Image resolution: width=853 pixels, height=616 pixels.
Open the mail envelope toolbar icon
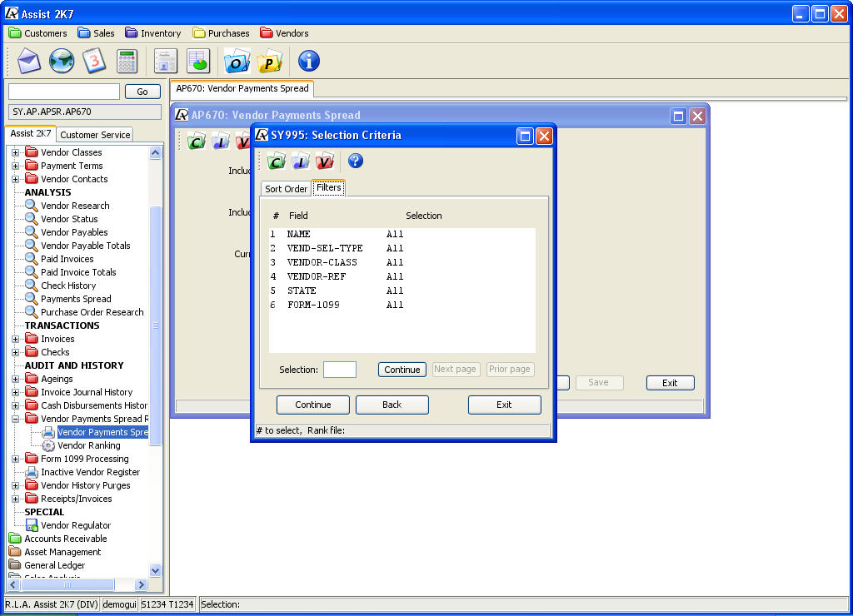click(29, 61)
